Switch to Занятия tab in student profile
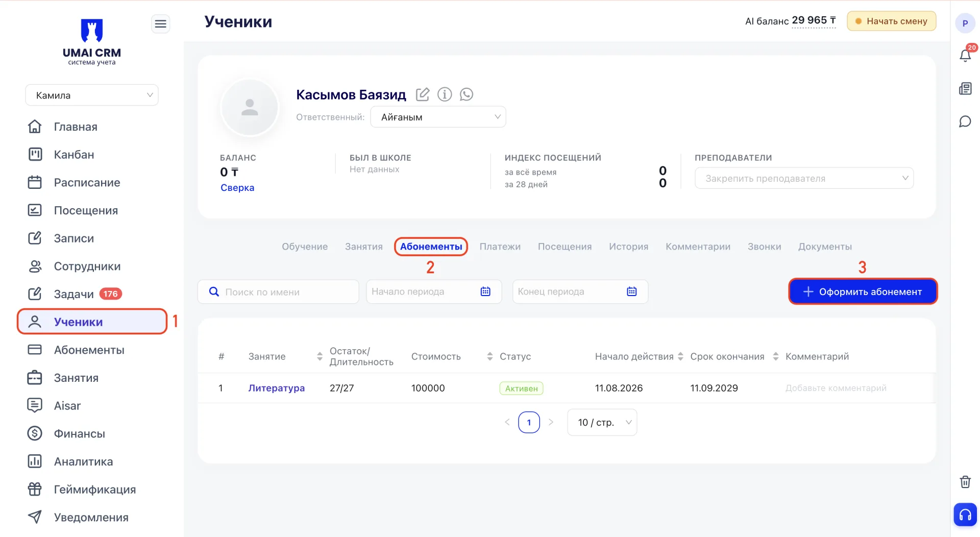980x537 pixels. (x=364, y=247)
